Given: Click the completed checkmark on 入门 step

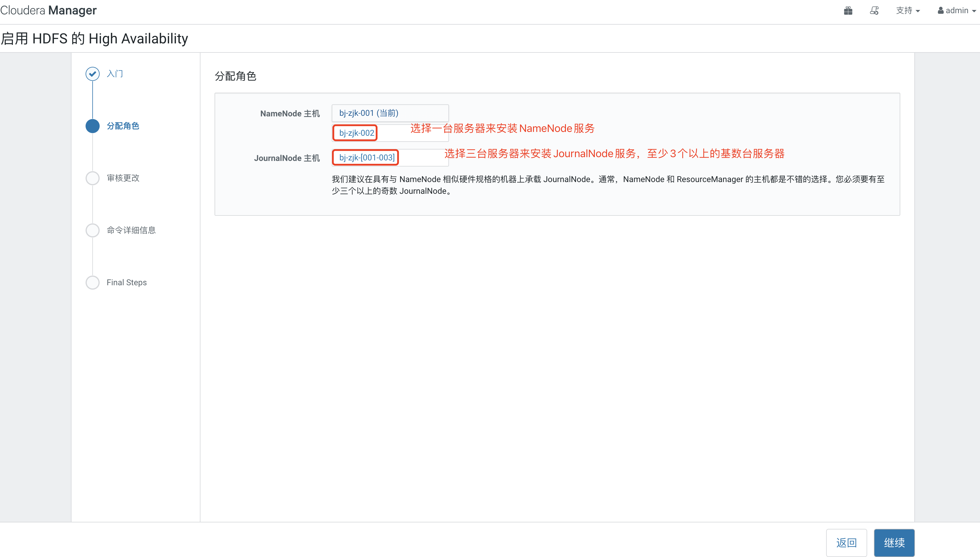Looking at the screenshot, I should point(92,74).
